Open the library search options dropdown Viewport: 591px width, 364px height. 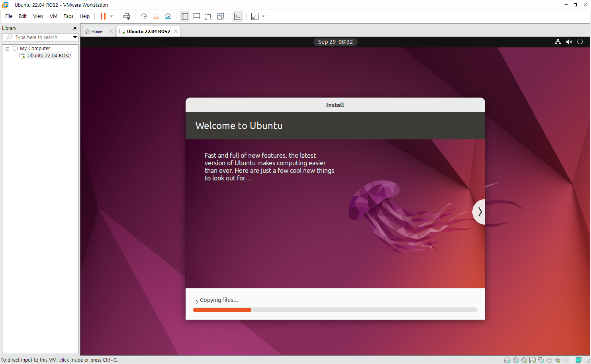(75, 37)
